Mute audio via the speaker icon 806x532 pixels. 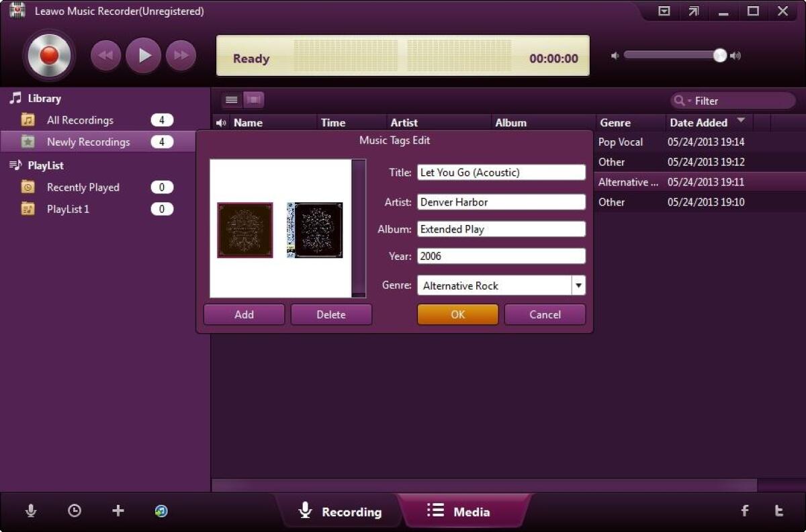[x=614, y=56]
